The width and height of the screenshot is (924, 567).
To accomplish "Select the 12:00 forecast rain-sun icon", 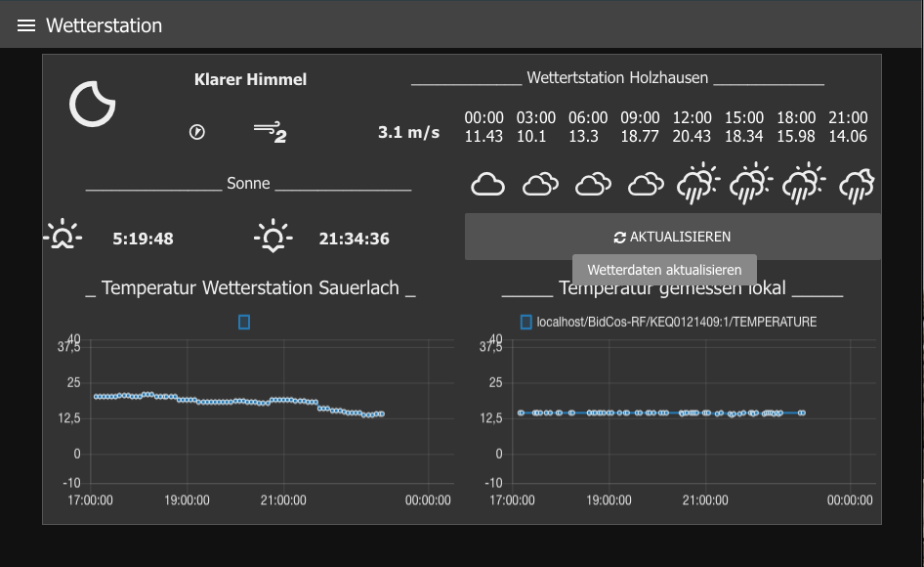I will [697, 183].
